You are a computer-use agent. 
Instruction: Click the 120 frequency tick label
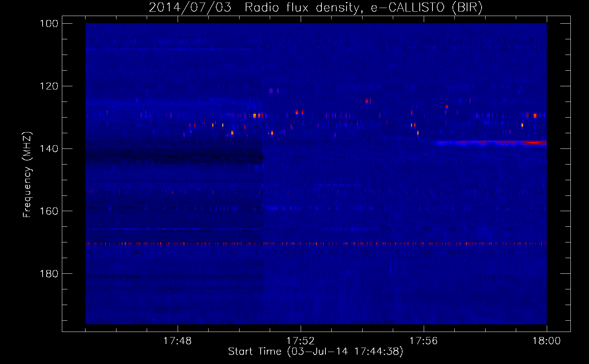49,86
